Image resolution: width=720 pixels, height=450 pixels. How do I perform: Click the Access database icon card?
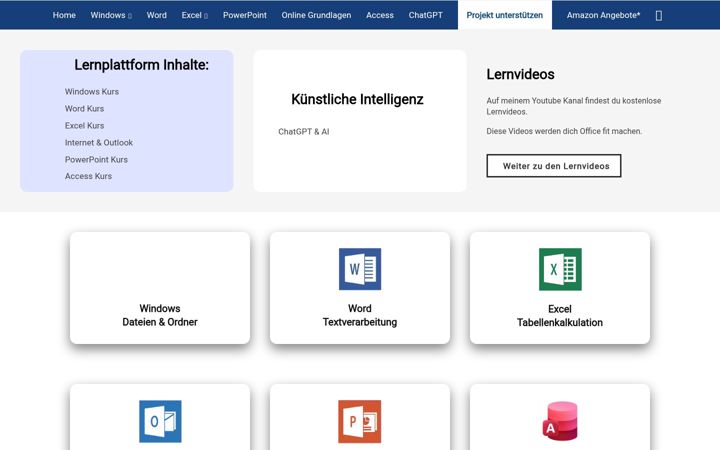pyautogui.click(x=560, y=421)
